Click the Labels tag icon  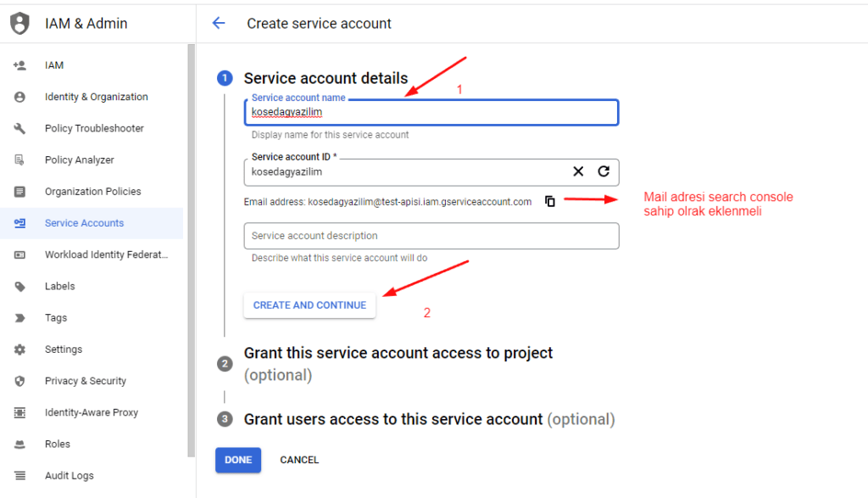(20, 287)
